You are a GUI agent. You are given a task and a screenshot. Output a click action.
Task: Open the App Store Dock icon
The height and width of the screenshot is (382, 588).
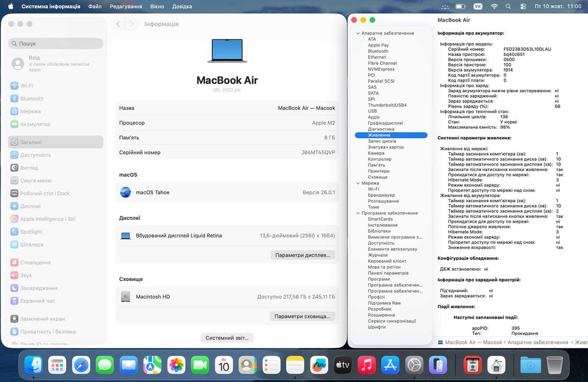point(390,365)
